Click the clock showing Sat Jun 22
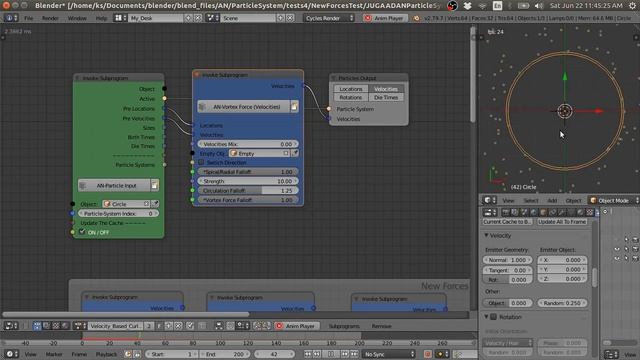The image size is (640, 360). coord(586,6)
